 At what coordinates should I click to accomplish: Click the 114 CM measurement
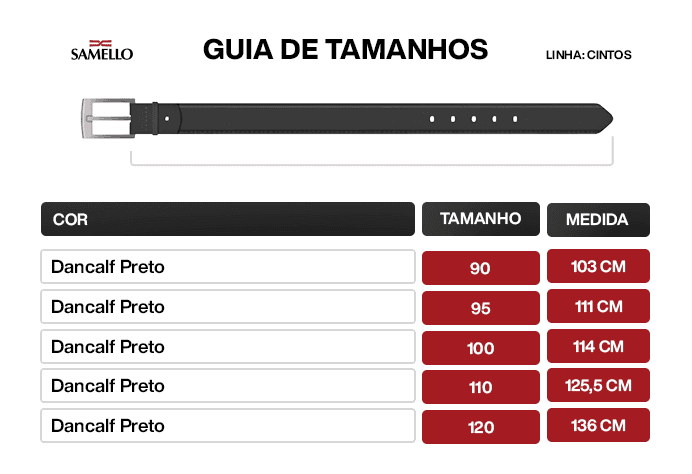tap(598, 346)
